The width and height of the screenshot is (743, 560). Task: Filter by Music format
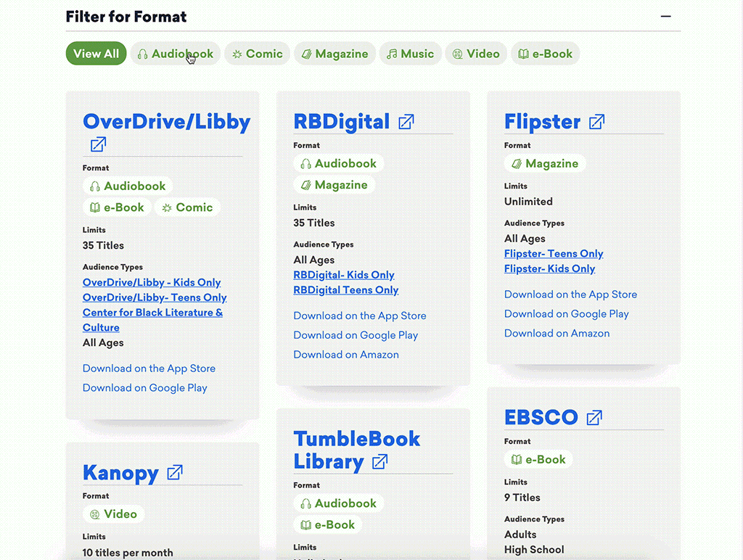pyautogui.click(x=410, y=54)
